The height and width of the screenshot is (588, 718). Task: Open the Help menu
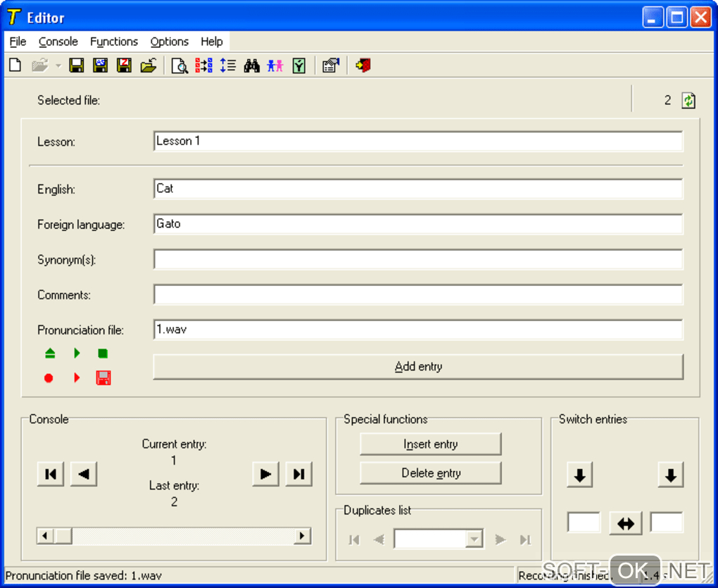[x=212, y=42]
